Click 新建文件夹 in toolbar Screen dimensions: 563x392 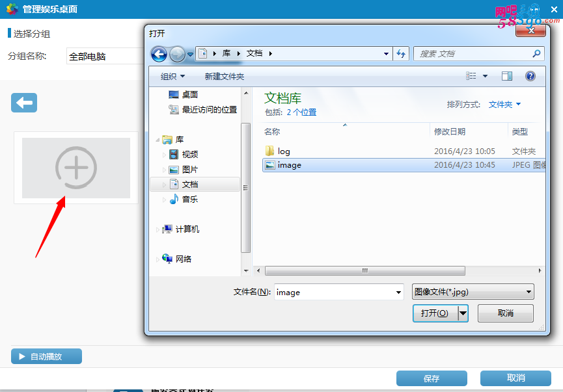224,77
